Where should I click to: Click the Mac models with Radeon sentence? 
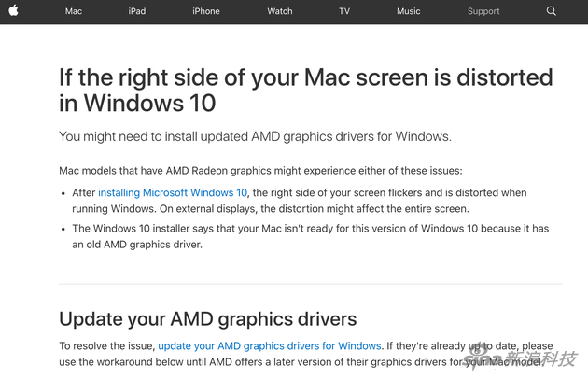pos(260,171)
